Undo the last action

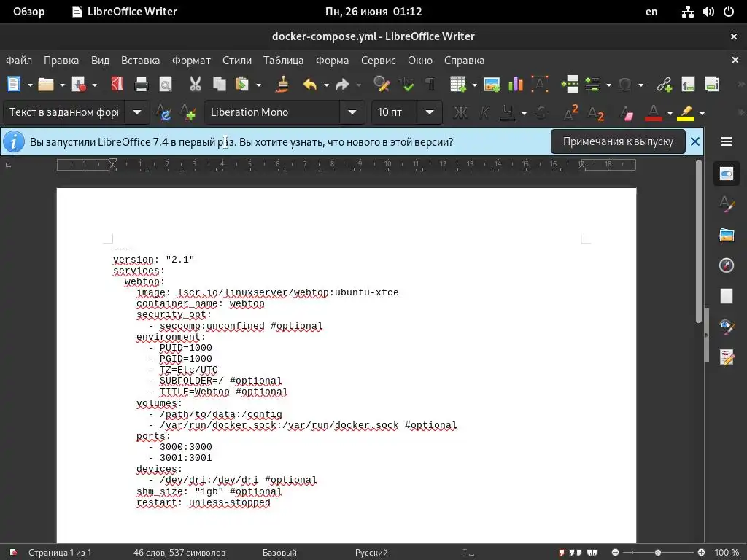click(310, 85)
